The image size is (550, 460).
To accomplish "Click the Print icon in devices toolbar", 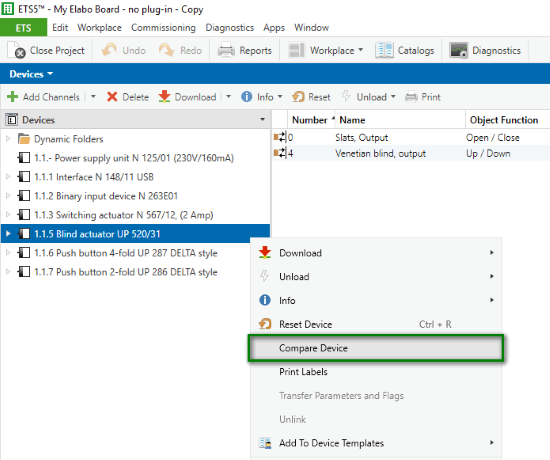I will click(411, 97).
